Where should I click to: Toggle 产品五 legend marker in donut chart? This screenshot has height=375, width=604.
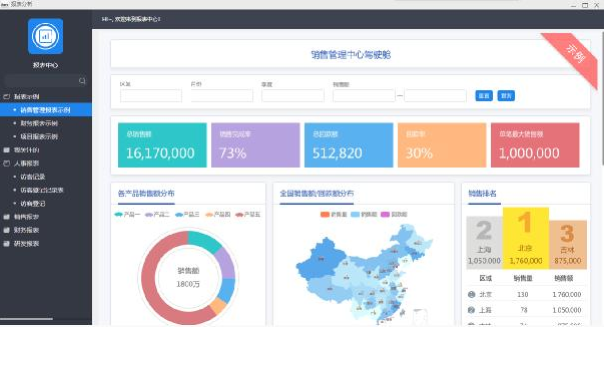click(239, 214)
